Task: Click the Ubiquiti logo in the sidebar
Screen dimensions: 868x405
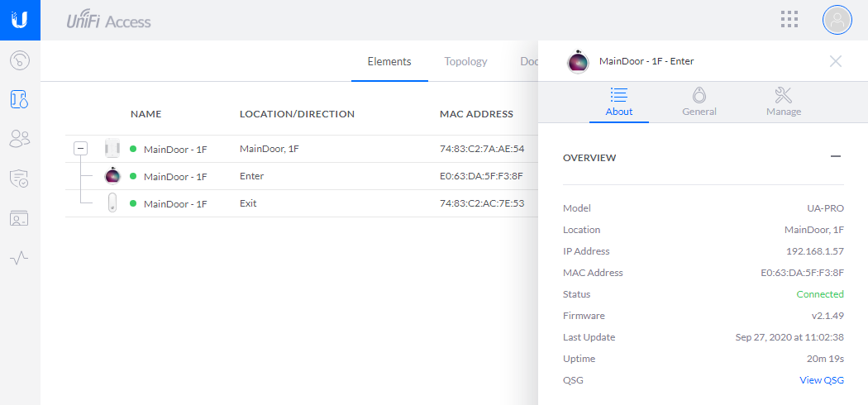Action: [20, 20]
